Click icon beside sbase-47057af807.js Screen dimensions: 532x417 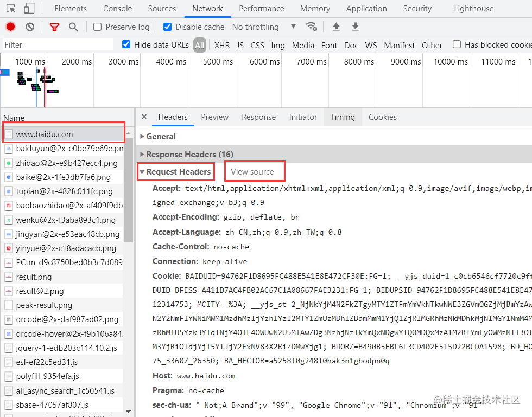(x=9, y=405)
